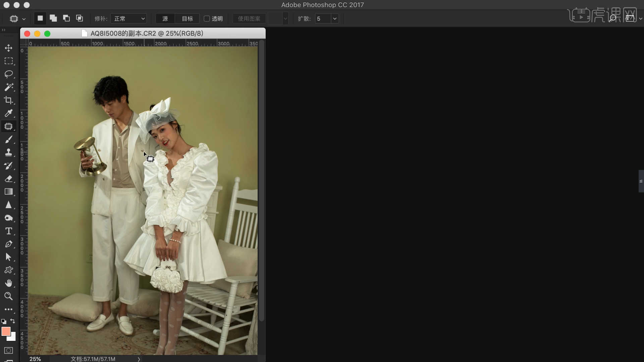Click the foreground color swatch
This screenshot has width=644, height=362.
(6, 331)
